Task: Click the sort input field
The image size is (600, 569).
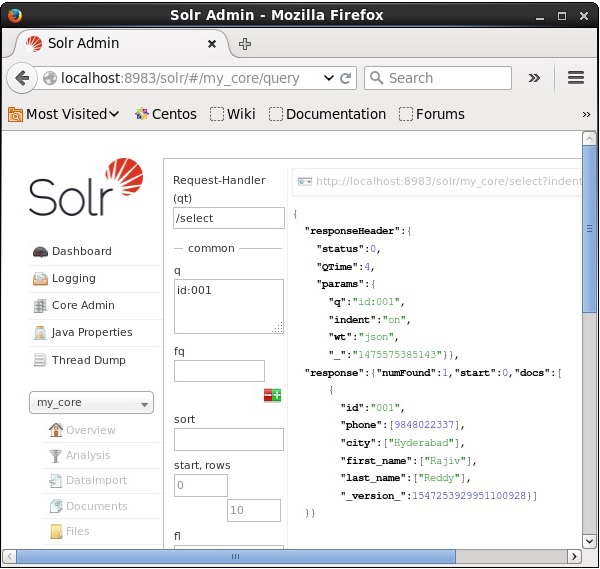Action: [228, 440]
